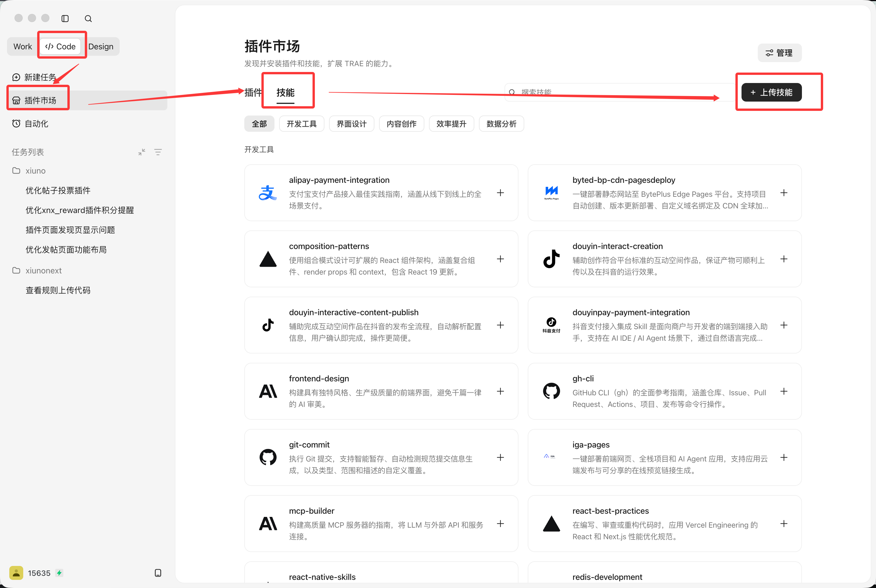Toggle the sidebar panel icon
Viewport: 876px width, 588px height.
65,18
